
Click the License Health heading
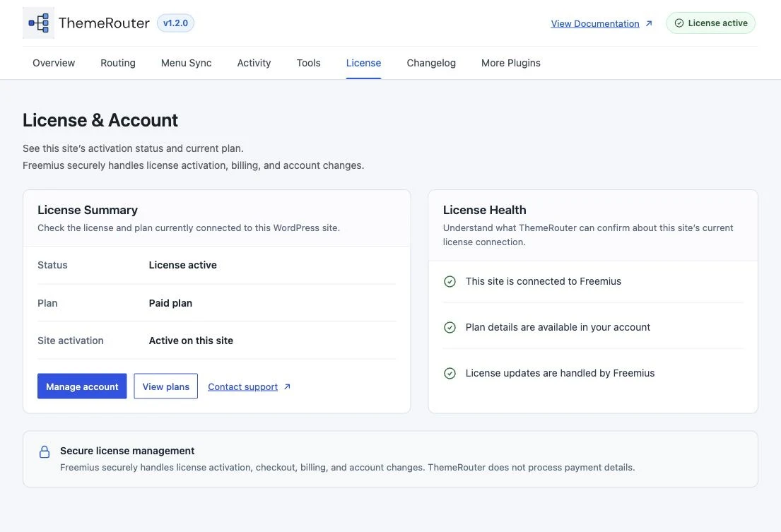[485, 210]
